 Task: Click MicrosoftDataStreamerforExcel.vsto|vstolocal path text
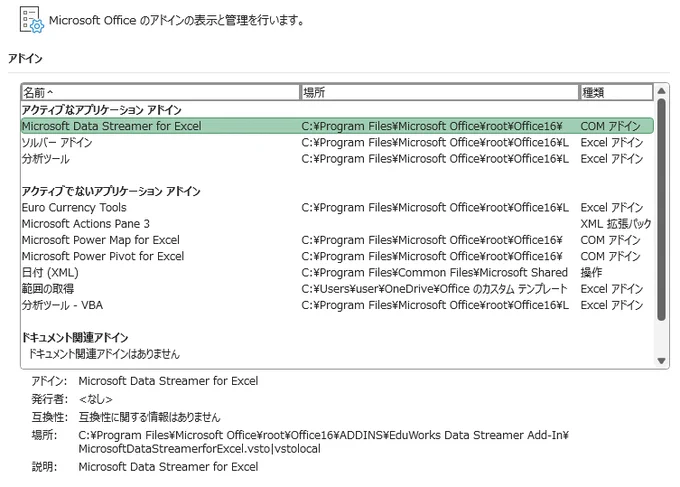[199, 449]
